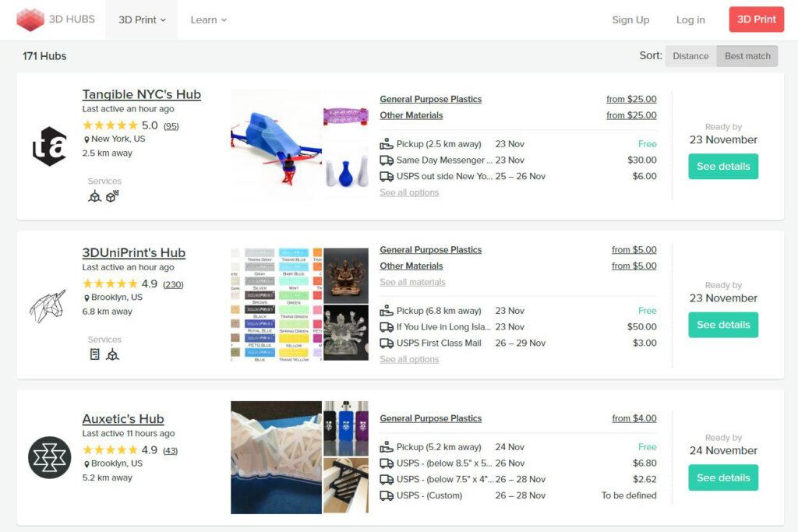View clear statue print thumbnail
Image resolution: width=798 pixels, height=532 pixels.
click(346, 333)
